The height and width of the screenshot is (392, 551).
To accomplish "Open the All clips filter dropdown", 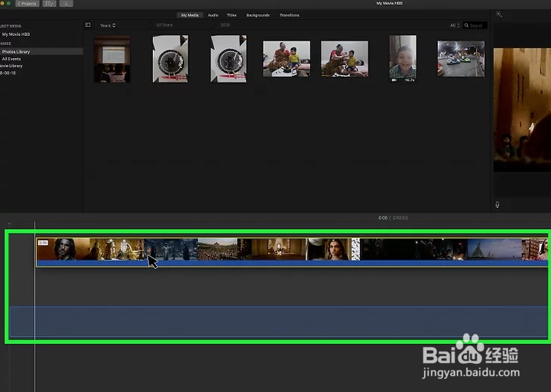I will tap(455, 25).
